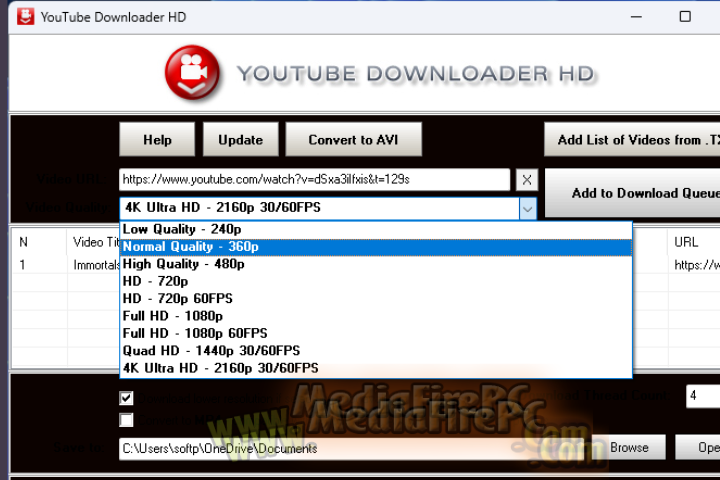Choose Full HD - 1080p option
The image size is (720, 480).
[376, 316]
